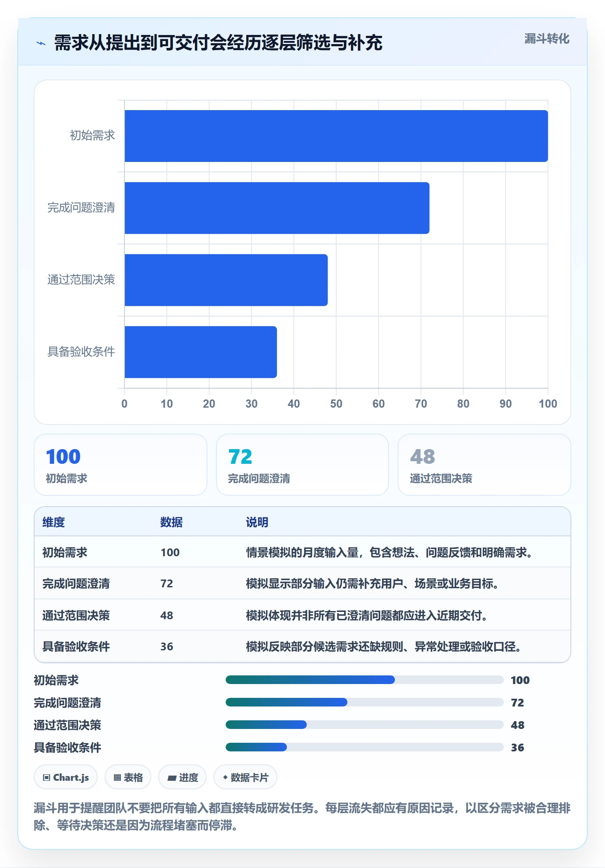605x868 pixels.
Task: Click the 说明 column header
Action: click(x=257, y=522)
